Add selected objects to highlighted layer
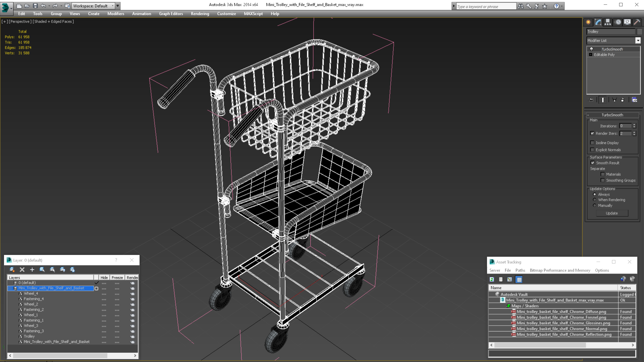Screen dimensions: 644x362 (32, 269)
